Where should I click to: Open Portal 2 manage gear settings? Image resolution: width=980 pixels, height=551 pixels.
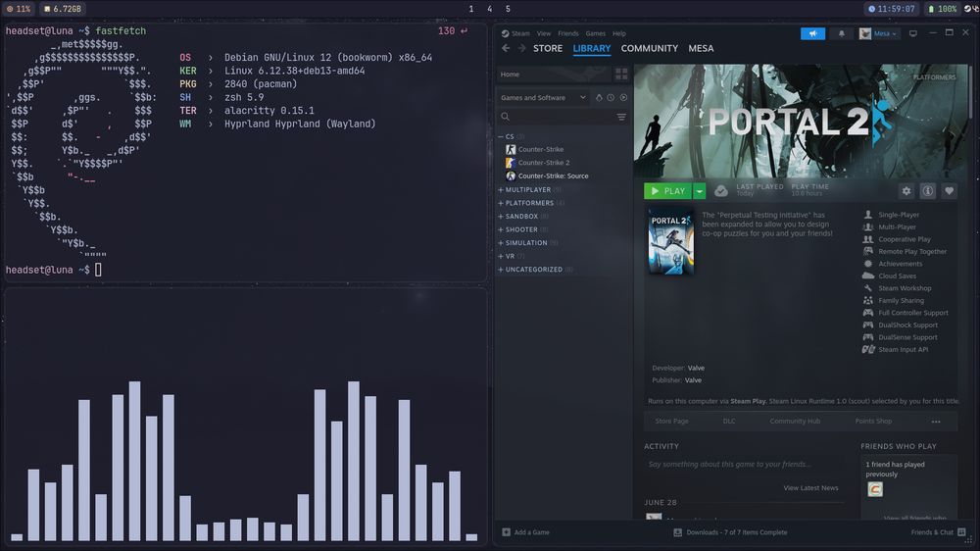906,191
